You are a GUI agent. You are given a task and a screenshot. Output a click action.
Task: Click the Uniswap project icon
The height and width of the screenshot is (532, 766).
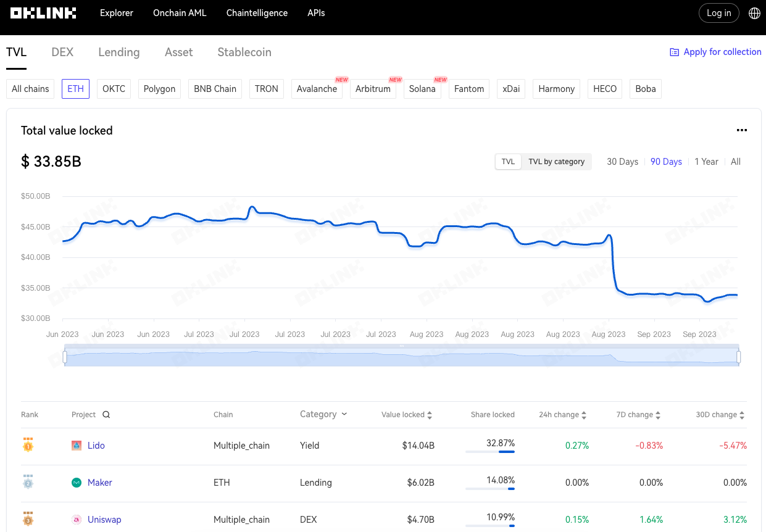[77, 520]
